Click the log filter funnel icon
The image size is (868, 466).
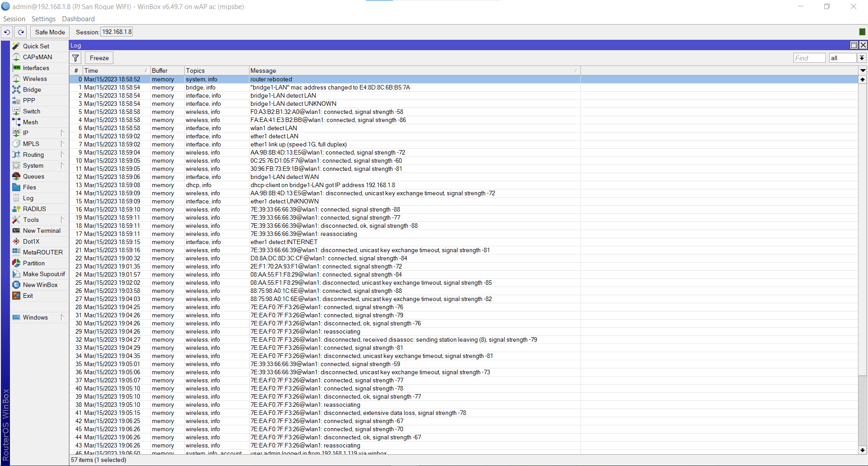click(75, 58)
